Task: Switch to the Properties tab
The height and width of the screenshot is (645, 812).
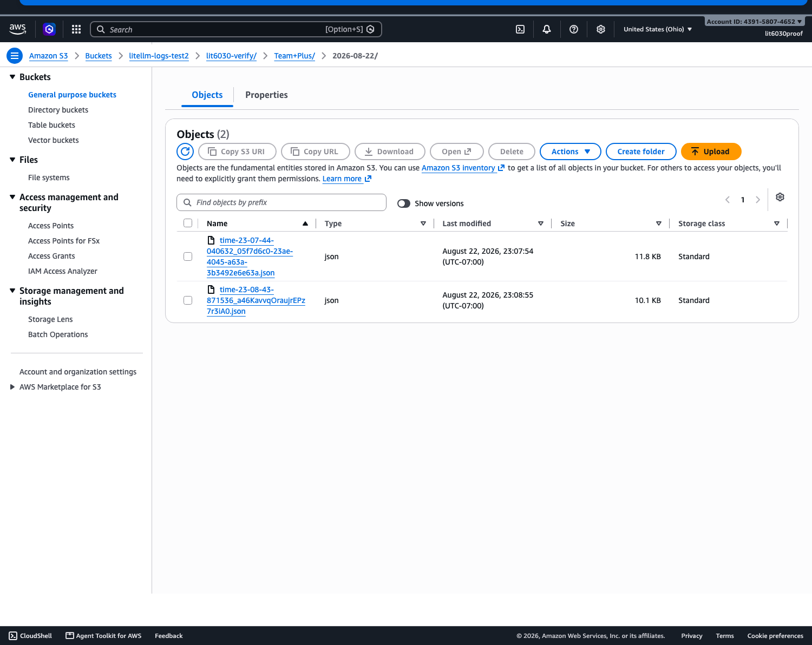Action: pyautogui.click(x=266, y=95)
